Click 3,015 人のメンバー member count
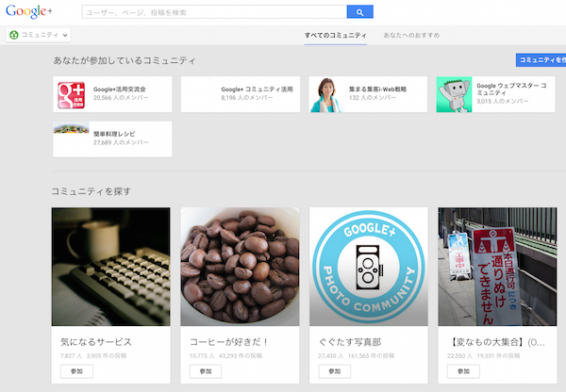566x392 pixels. pyautogui.click(x=503, y=102)
